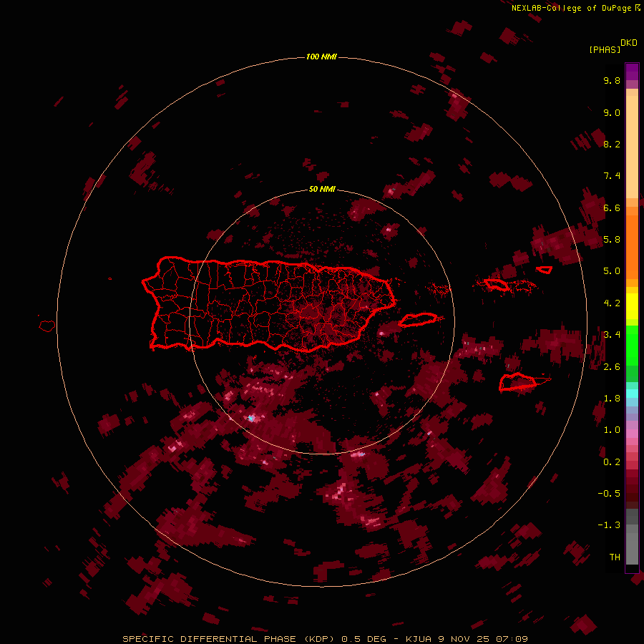
Task: Click the TH threshold label
Action: (x=615, y=557)
